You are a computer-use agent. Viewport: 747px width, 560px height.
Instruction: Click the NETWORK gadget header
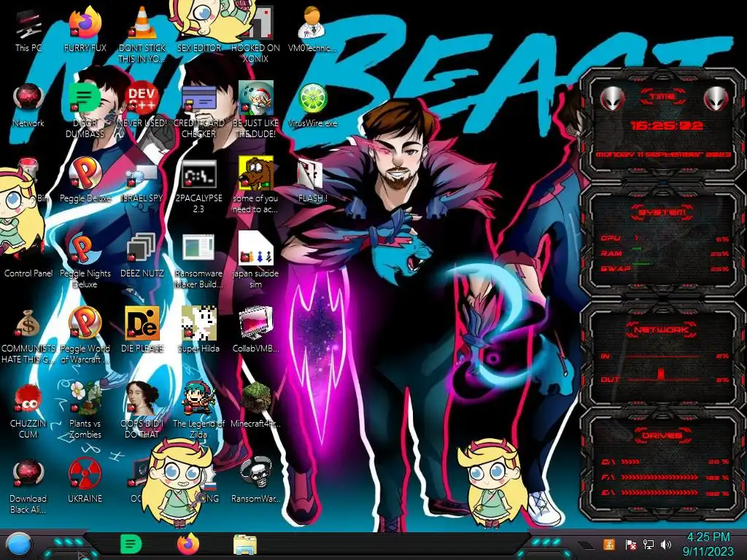click(662, 330)
